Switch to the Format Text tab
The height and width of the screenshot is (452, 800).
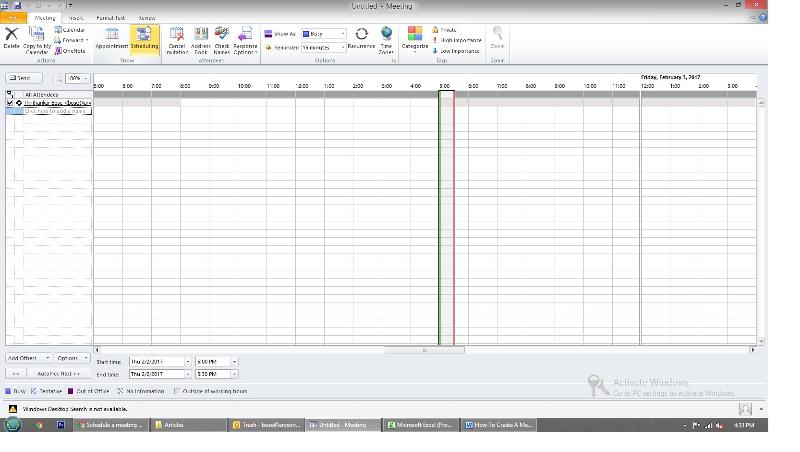click(111, 18)
